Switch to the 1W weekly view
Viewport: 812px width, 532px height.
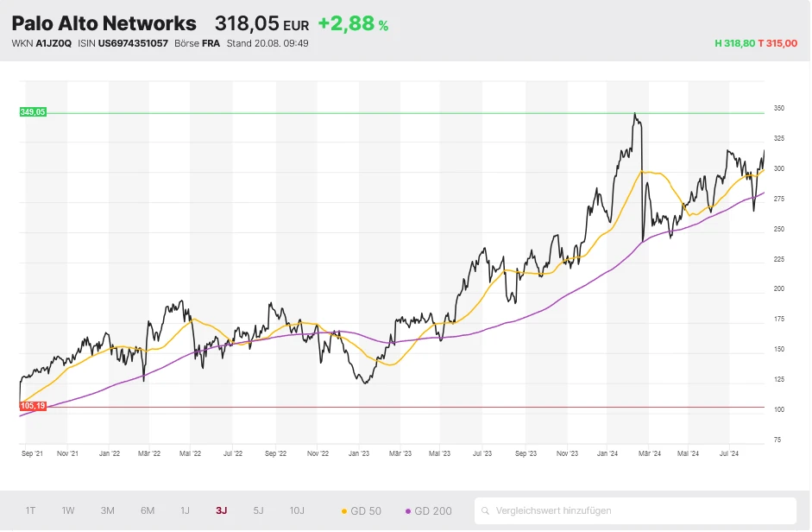(67, 511)
